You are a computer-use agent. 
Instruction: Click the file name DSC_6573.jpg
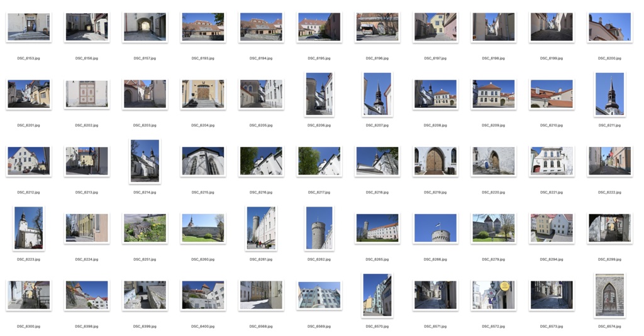(552, 327)
